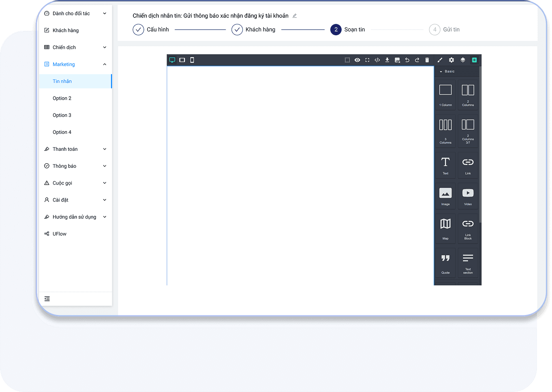Delete canvas content with trash icon
The width and height of the screenshot is (552, 392).
pyautogui.click(x=427, y=60)
